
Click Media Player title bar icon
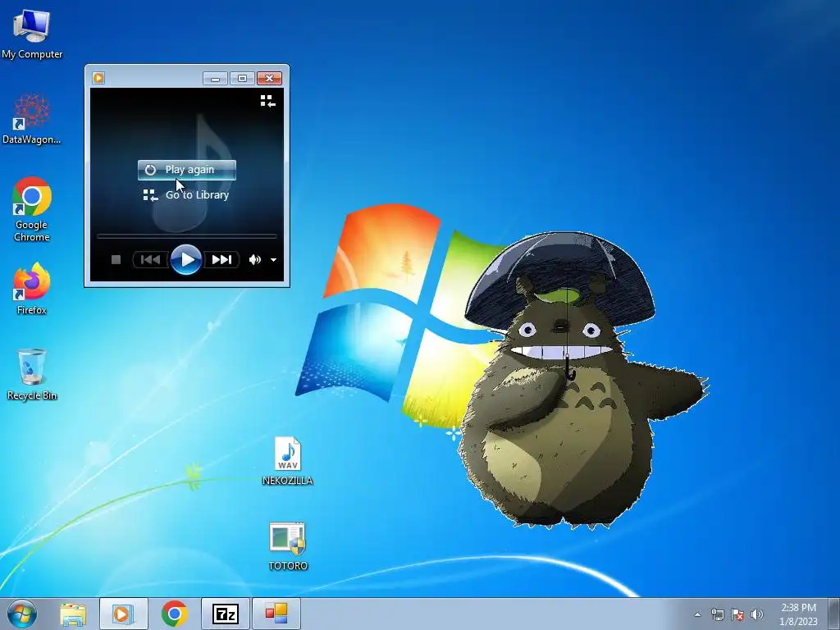coord(98,78)
